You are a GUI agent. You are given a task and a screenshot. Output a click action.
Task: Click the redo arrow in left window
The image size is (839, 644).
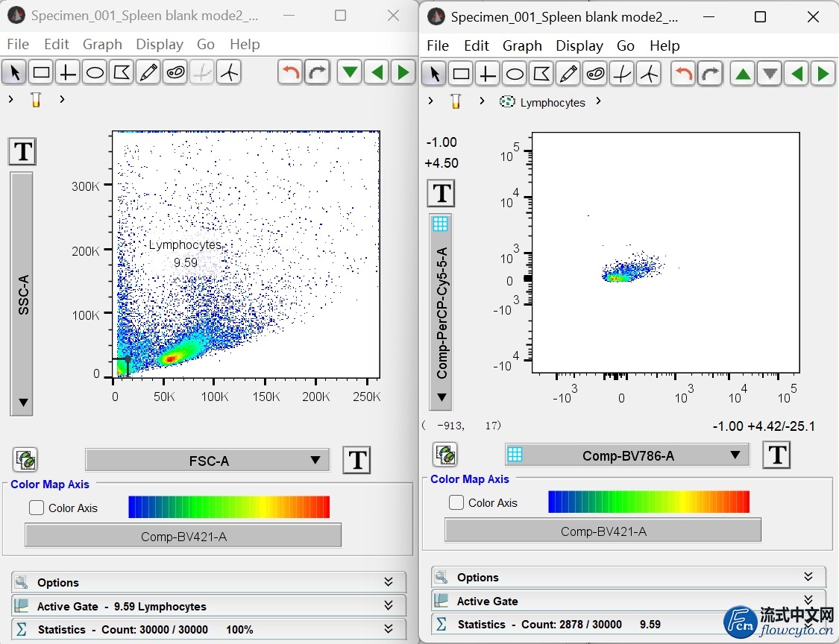pos(317,72)
